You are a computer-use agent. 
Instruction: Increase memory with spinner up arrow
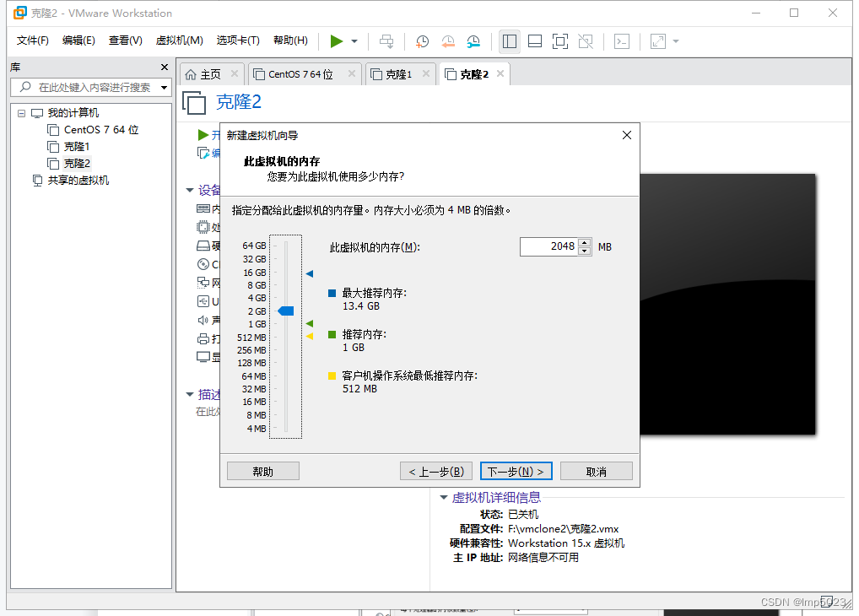tap(585, 243)
